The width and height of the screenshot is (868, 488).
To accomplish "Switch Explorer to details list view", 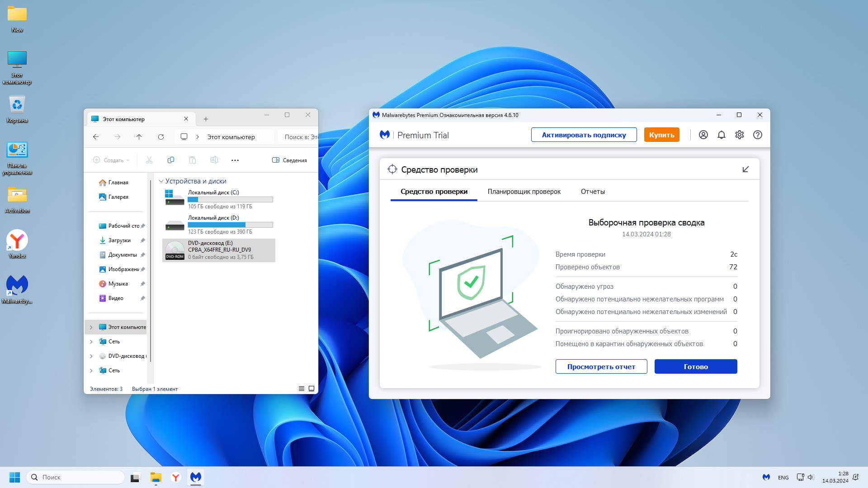I will click(x=301, y=389).
